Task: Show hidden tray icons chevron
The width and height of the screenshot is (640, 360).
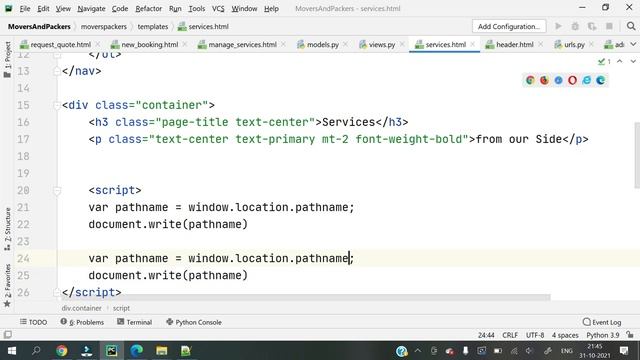Action: pos(418,351)
